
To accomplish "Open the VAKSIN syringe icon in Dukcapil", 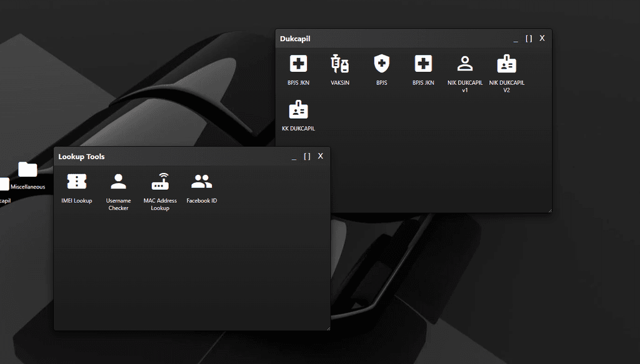I will pos(339,64).
